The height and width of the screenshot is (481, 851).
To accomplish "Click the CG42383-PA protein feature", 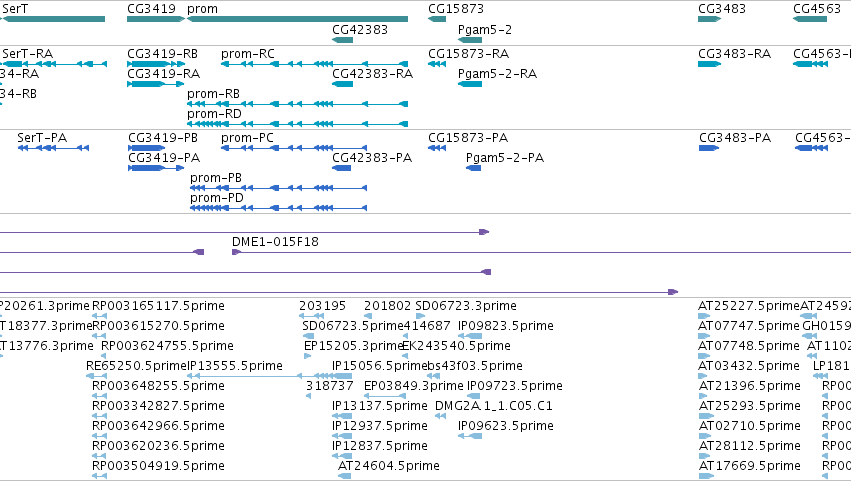I will [x=341, y=168].
